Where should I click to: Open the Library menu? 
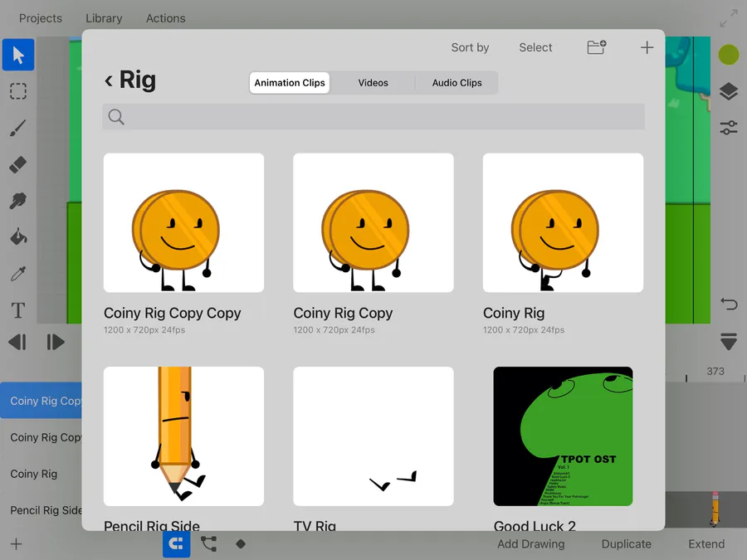(x=104, y=18)
